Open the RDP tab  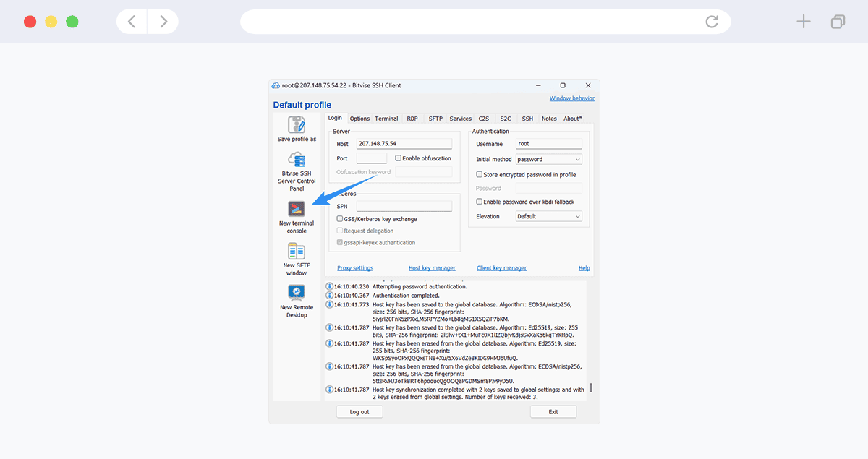(412, 119)
